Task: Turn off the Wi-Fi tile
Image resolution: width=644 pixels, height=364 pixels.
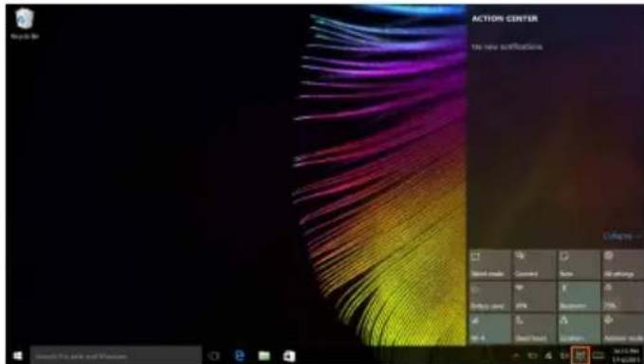Action: pos(489,329)
